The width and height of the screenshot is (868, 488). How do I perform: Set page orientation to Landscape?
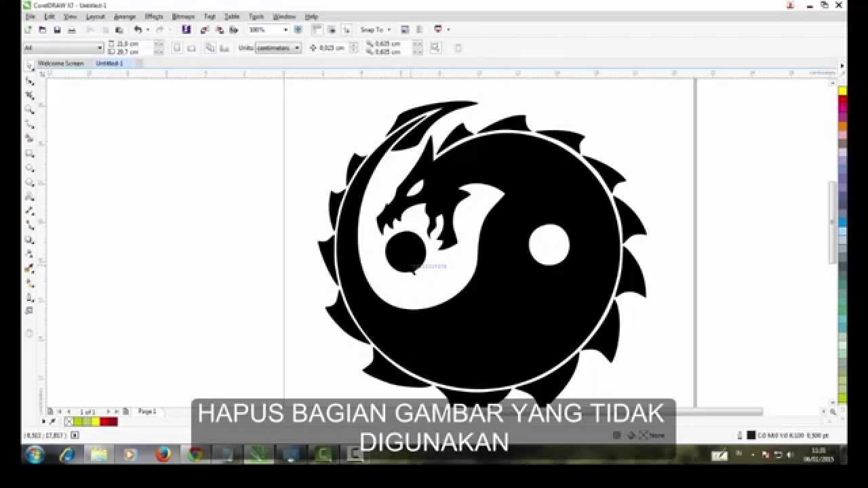pyautogui.click(x=191, y=48)
